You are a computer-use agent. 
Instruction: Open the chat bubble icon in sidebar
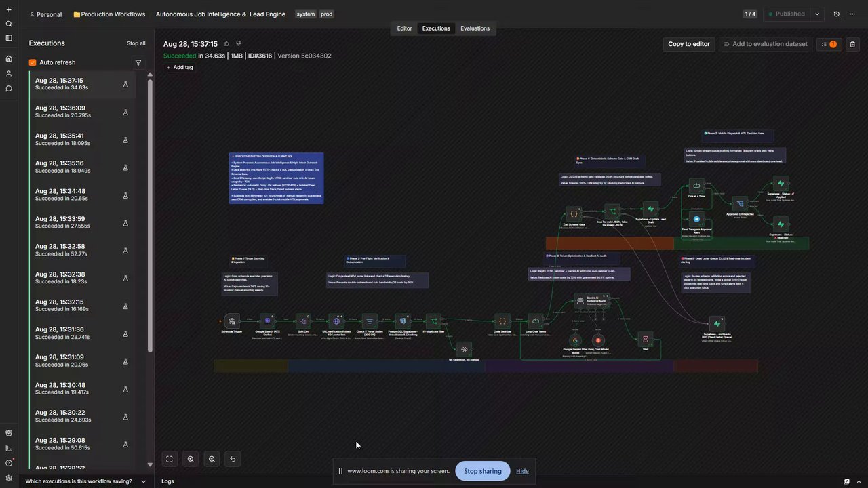pyautogui.click(x=9, y=88)
